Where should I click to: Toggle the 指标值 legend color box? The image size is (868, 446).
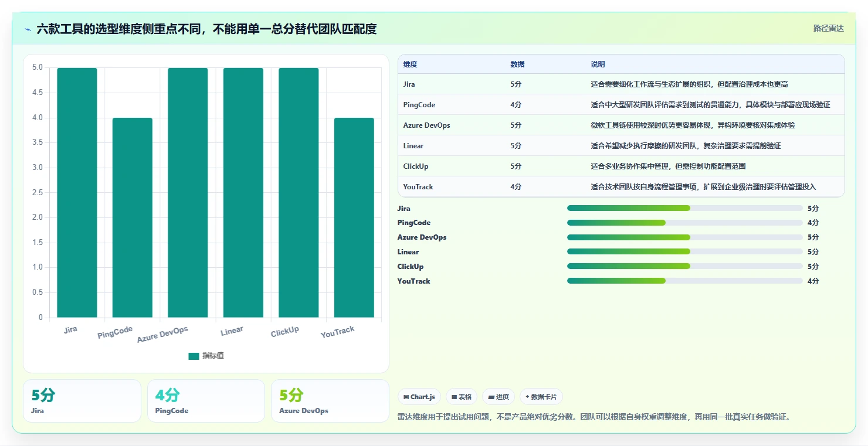tap(194, 356)
